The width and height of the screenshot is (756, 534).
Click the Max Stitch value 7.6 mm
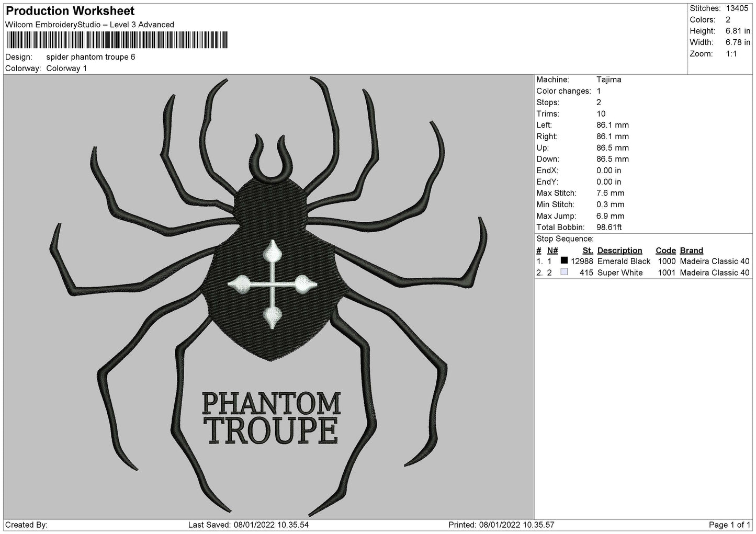pos(611,193)
